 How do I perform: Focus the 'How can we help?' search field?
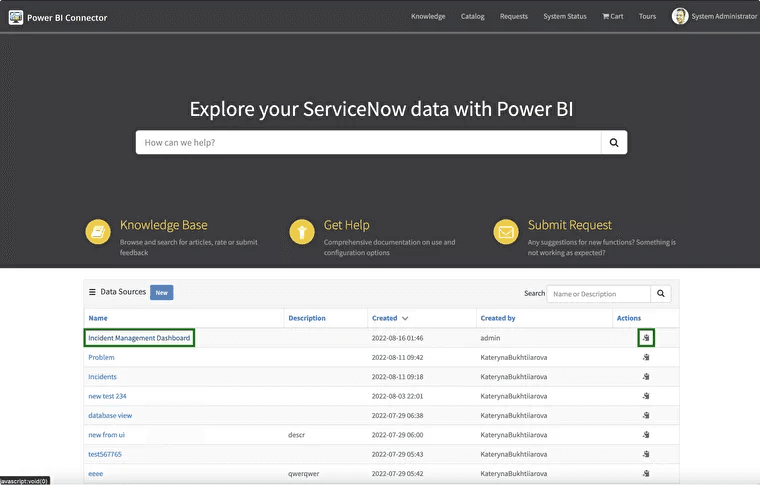point(370,143)
